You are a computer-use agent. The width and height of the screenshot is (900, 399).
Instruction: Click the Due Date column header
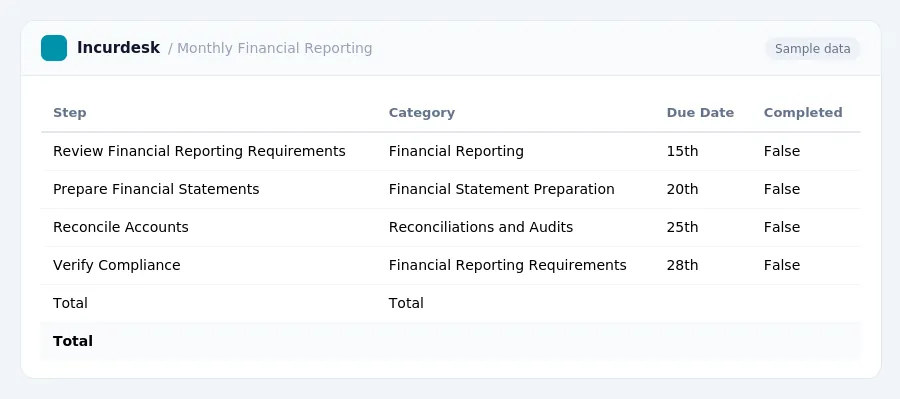700,113
